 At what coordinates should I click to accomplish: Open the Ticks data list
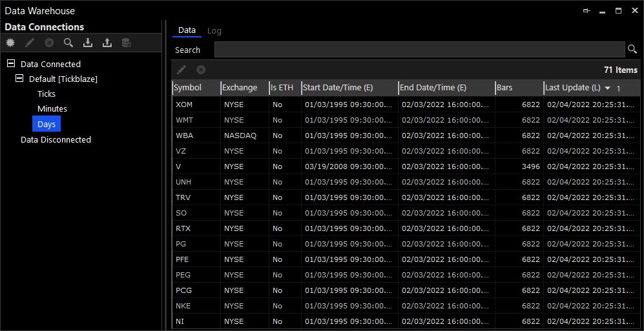47,94
